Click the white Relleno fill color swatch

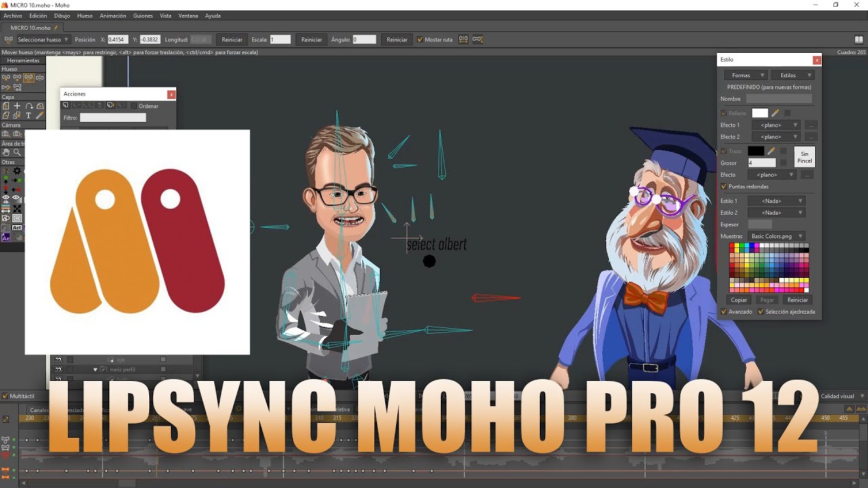[760, 113]
